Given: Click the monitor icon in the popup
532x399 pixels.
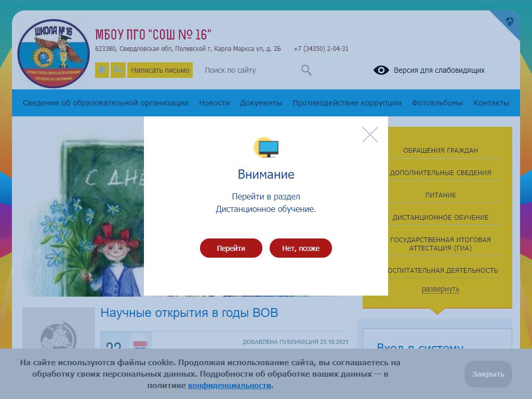Looking at the screenshot, I should (267, 148).
